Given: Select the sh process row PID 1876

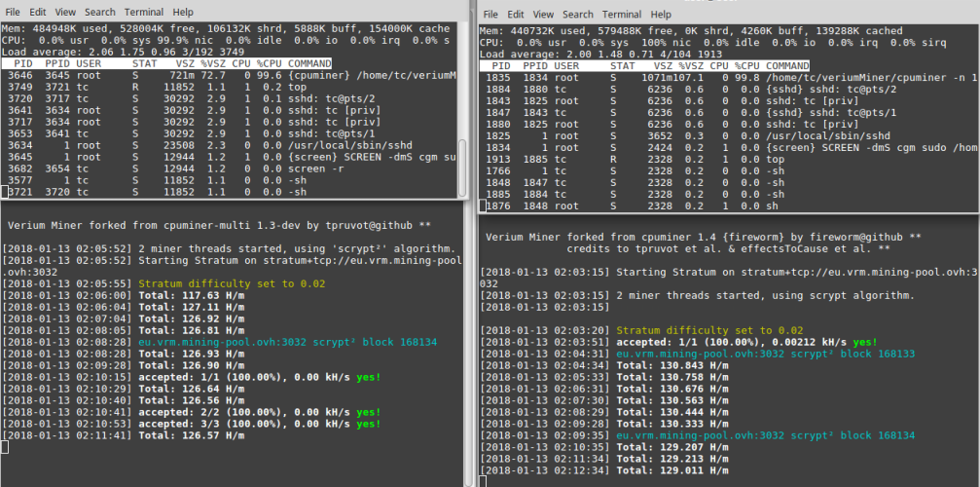Looking at the screenshot, I should click(729, 206).
